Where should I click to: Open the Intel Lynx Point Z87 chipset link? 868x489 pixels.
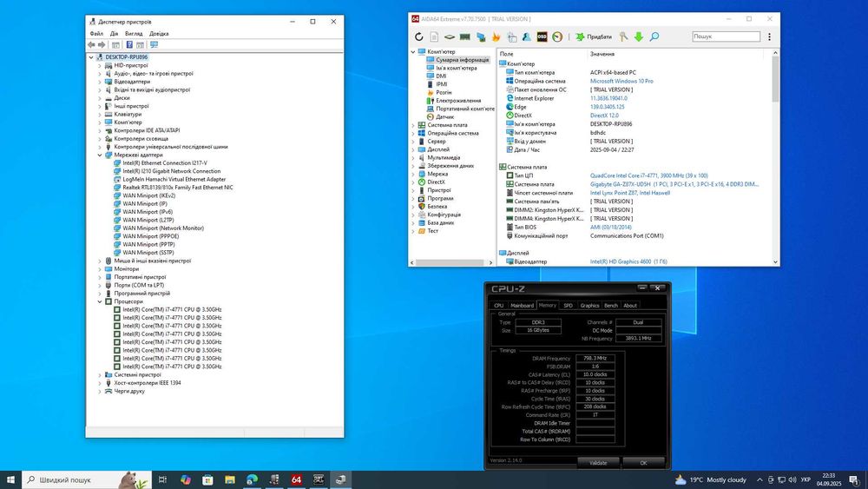[x=630, y=193]
